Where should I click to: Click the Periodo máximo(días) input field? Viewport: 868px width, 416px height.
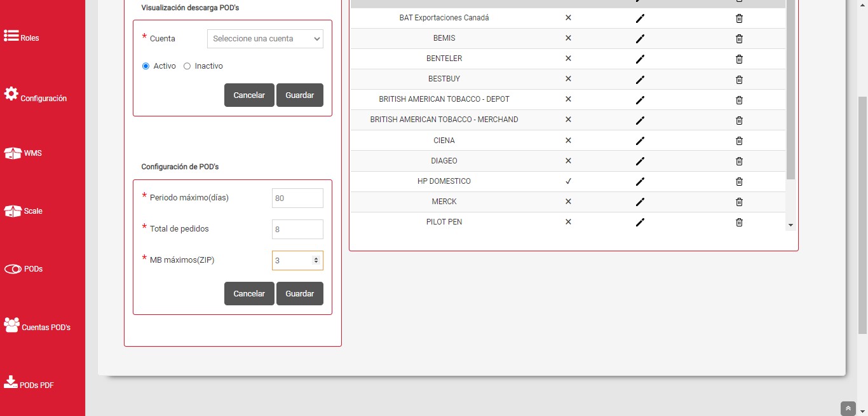click(297, 198)
